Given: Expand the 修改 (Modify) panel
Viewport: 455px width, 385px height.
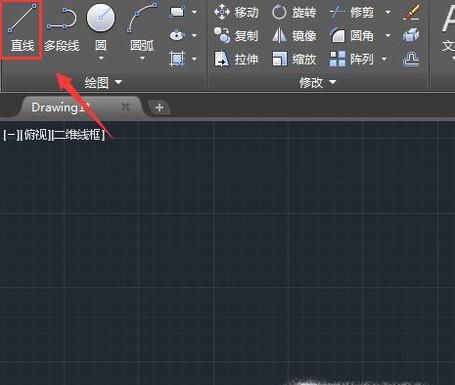Looking at the screenshot, I should click(318, 82).
